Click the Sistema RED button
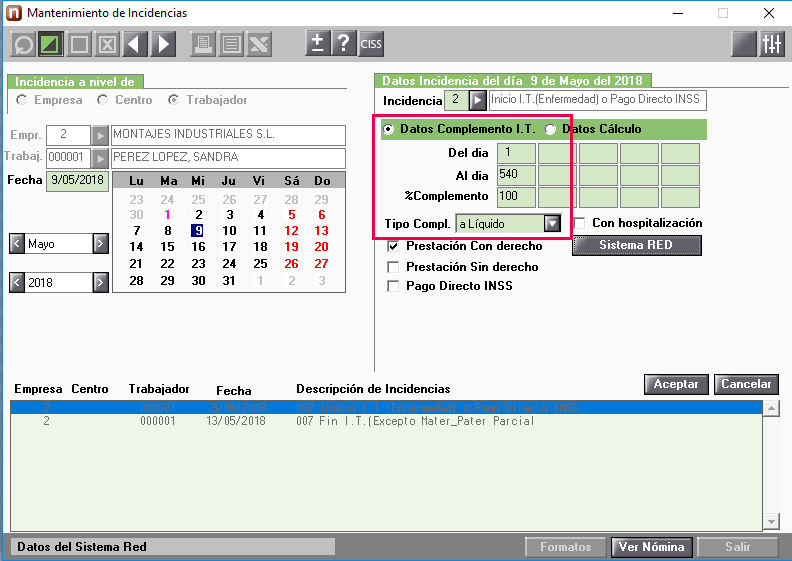792x561 pixels. (x=636, y=245)
